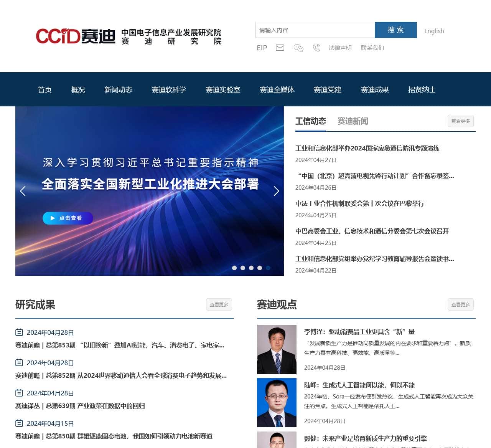The image size is (491, 448).
Task: Click 查看更多 in 工信动态 section
Action: coord(461,121)
